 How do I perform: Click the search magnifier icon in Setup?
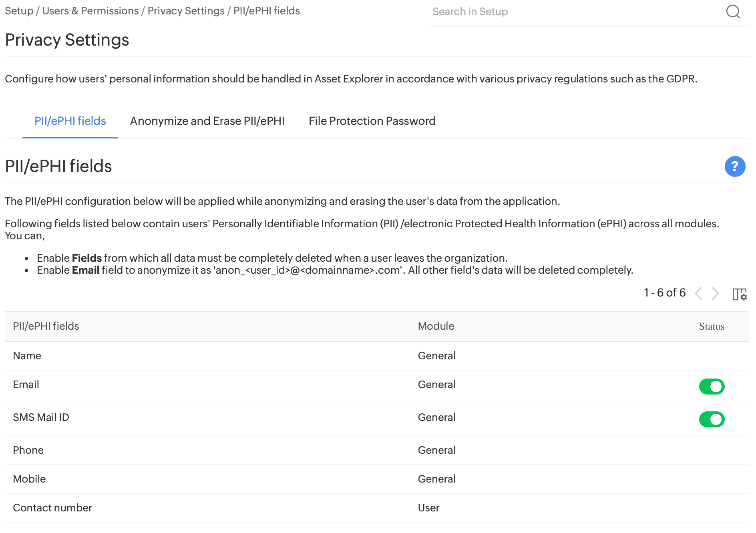[x=733, y=12]
